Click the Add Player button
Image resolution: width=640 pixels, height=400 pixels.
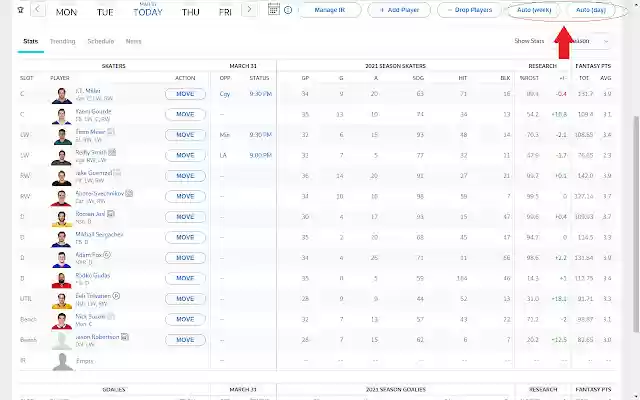point(399,10)
